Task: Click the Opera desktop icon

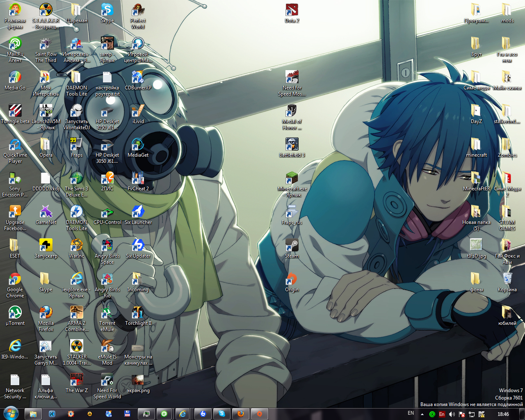Action: pos(46,147)
